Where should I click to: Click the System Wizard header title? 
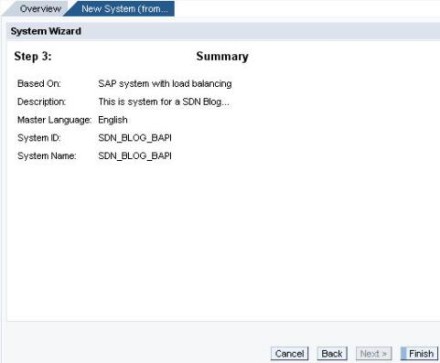click(46, 31)
